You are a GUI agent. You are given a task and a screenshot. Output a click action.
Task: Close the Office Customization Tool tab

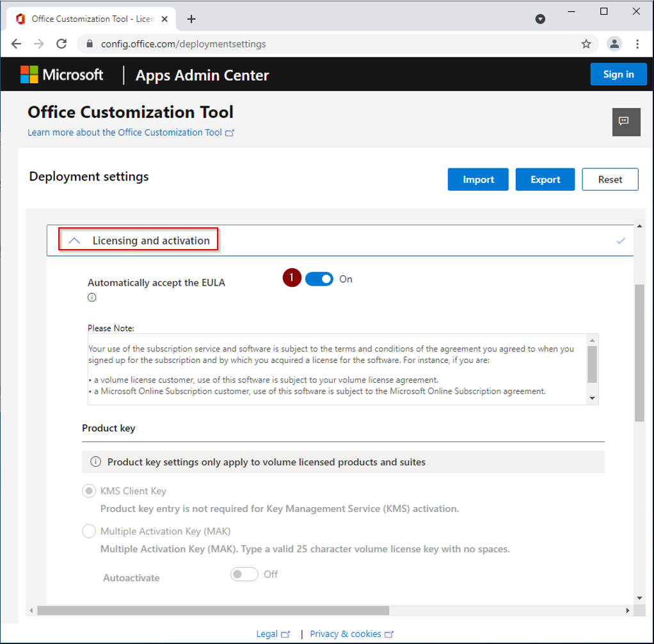(x=164, y=19)
